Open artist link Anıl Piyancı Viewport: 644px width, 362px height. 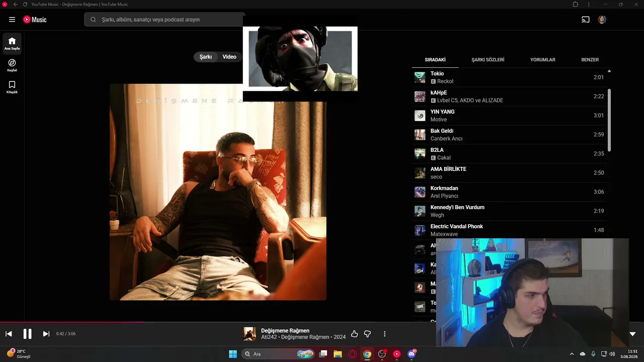(x=444, y=196)
